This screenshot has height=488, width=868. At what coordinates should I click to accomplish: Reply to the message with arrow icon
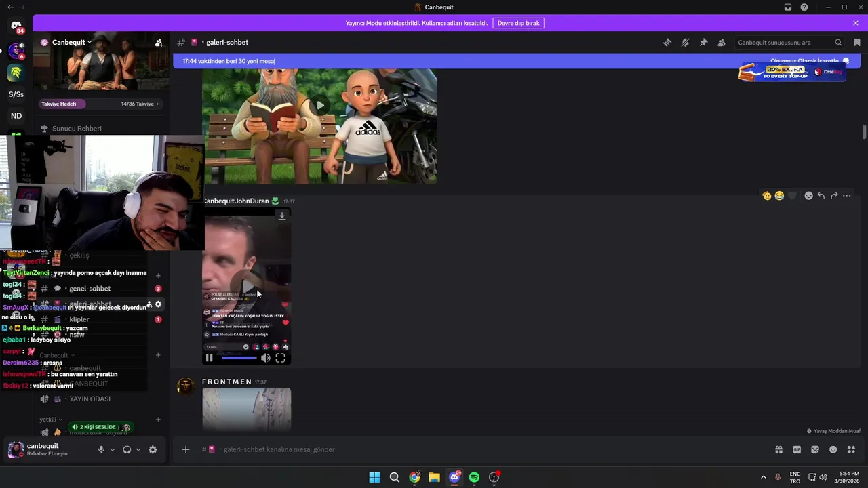pyautogui.click(x=821, y=196)
